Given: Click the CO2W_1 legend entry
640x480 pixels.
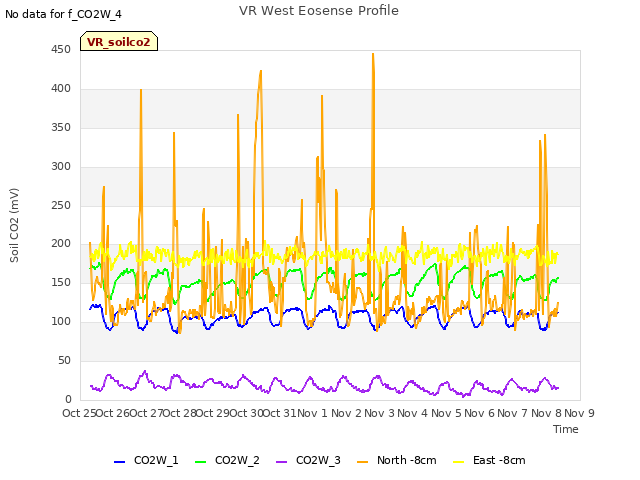Looking at the screenshot, I should [x=146, y=460].
